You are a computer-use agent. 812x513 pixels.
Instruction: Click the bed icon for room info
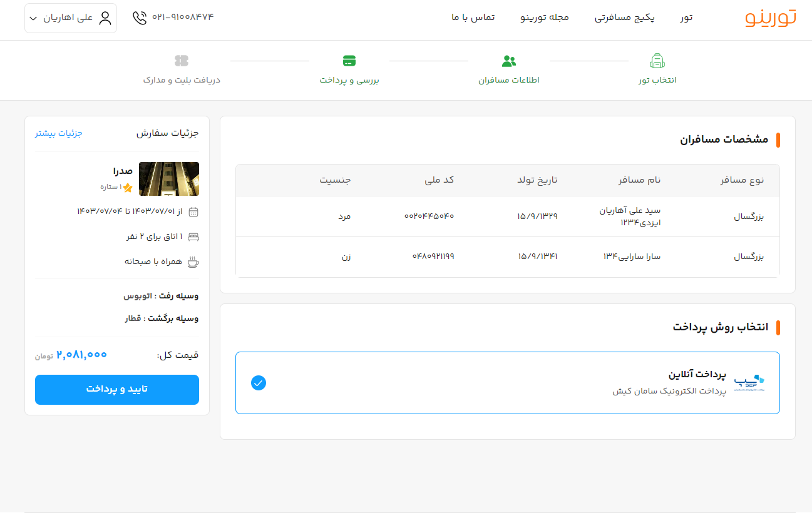click(193, 236)
